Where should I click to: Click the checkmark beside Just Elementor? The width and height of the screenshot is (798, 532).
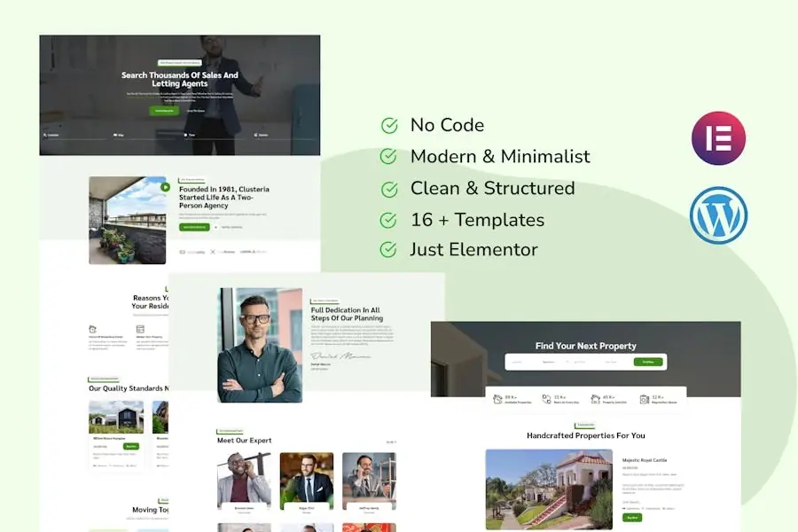[388, 250]
